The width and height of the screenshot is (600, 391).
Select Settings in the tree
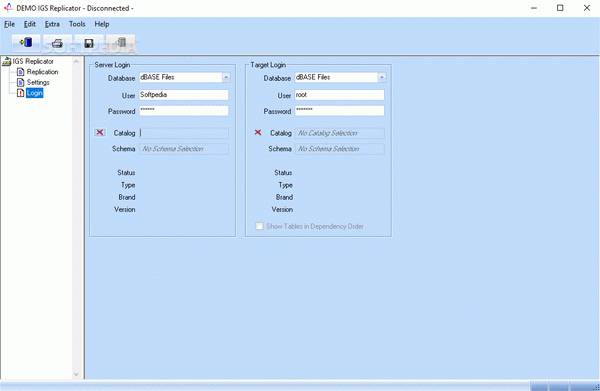point(38,83)
